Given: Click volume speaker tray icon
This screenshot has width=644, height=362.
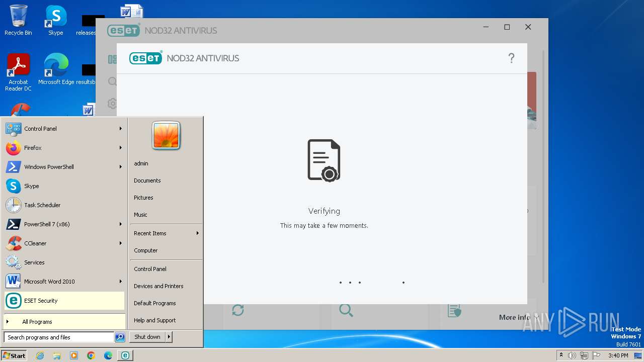Looking at the screenshot, I should tap(572, 355).
